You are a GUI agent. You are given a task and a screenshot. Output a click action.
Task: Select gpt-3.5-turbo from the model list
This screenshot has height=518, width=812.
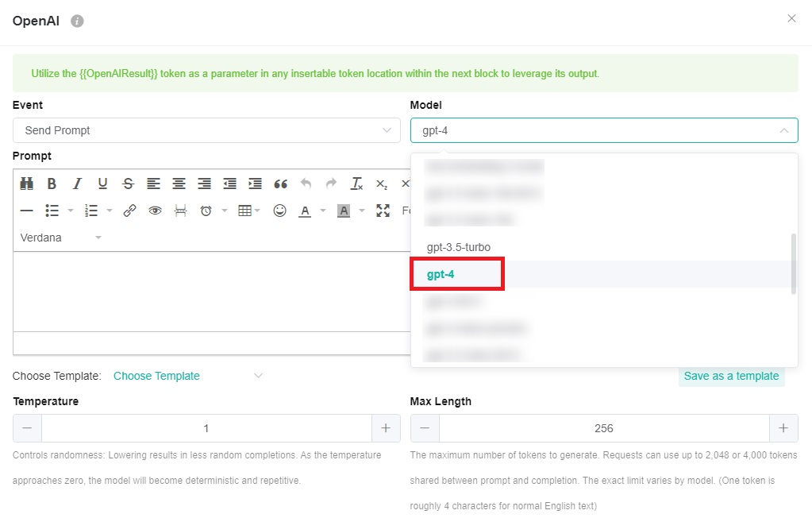[x=458, y=247]
